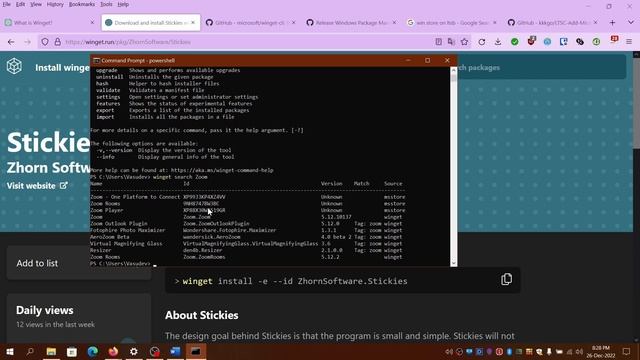
Task: Switch to Firefox in the taskbar
Action: (x=113, y=351)
